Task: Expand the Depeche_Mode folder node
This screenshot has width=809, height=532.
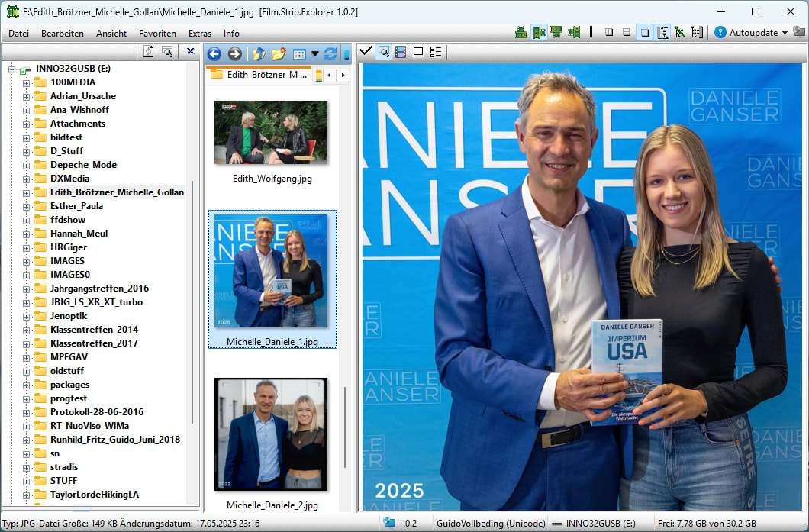Action: pyautogui.click(x=26, y=165)
